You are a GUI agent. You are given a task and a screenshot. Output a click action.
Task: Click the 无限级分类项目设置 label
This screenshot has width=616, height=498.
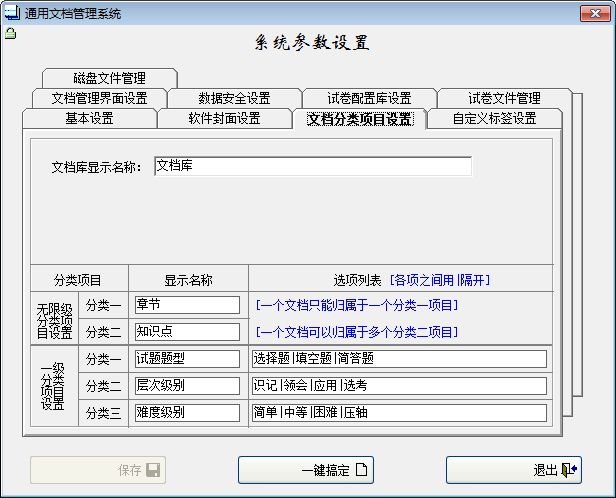click(x=55, y=321)
